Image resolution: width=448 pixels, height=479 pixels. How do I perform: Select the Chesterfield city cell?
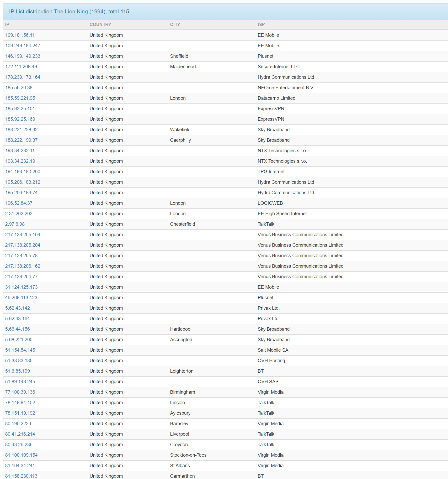click(x=183, y=224)
